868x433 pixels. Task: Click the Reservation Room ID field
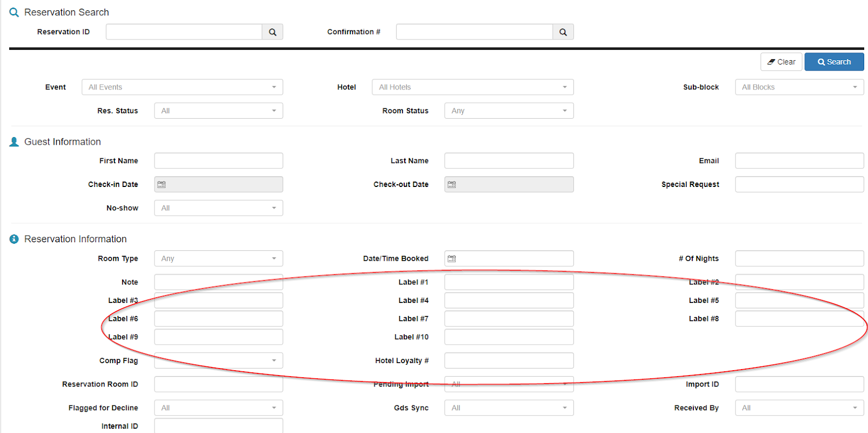[x=219, y=384]
